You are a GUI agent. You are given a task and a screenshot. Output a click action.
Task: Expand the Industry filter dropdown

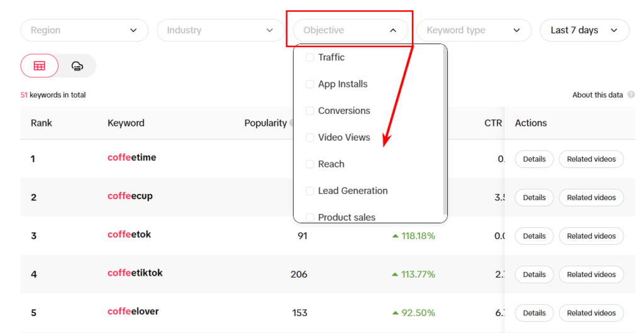pyautogui.click(x=221, y=30)
